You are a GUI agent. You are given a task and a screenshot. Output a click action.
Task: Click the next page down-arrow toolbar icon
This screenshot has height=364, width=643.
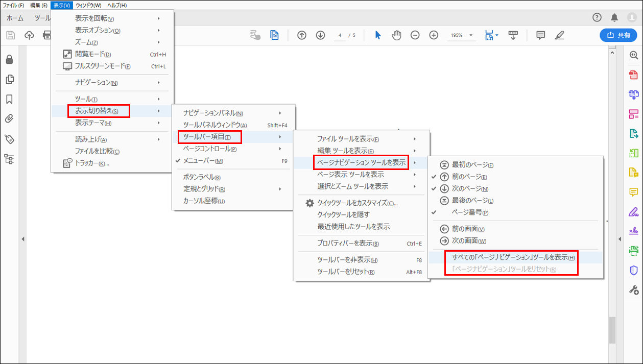pyautogui.click(x=320, y=35)
